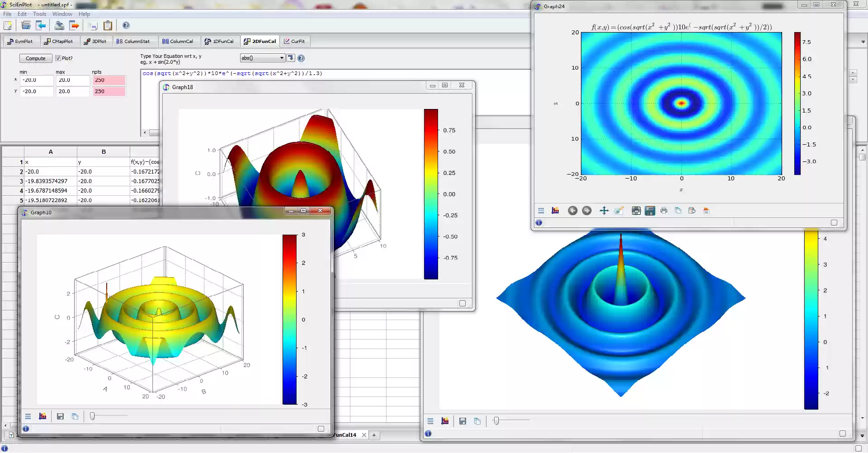Tick the checkbox at Graph24's bottom-right corner
Screen dimensions: 868x453
[834, 223]
